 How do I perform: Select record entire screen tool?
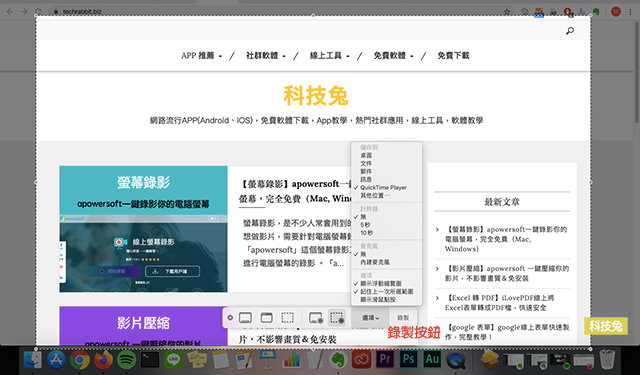pyautogui.click(x=316, y=317)
